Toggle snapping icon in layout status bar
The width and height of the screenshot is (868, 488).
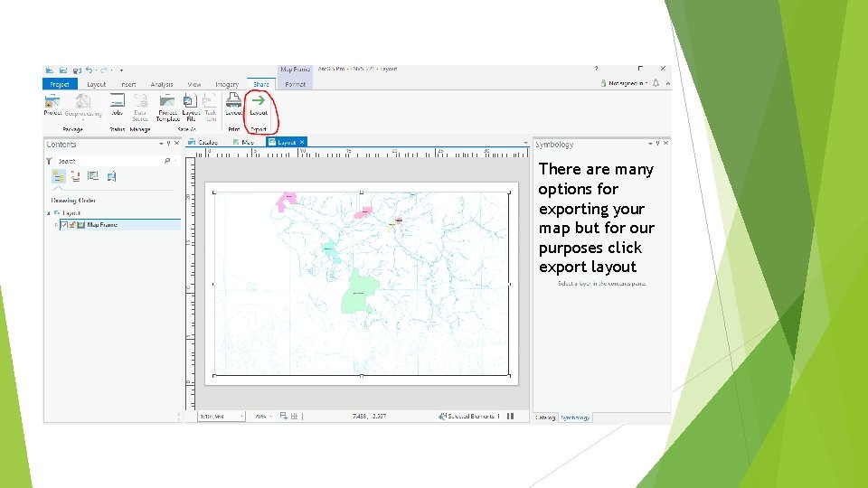click(x=284, y=416)
